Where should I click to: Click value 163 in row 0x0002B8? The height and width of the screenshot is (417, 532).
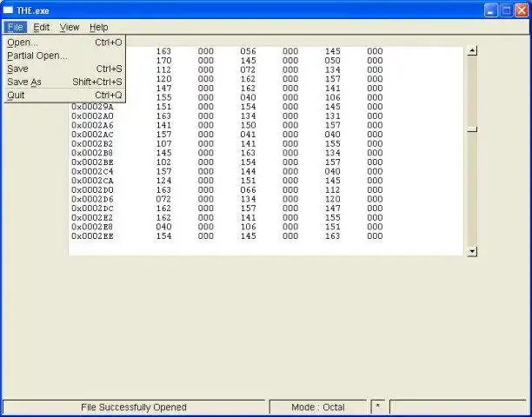coord(248,153)
